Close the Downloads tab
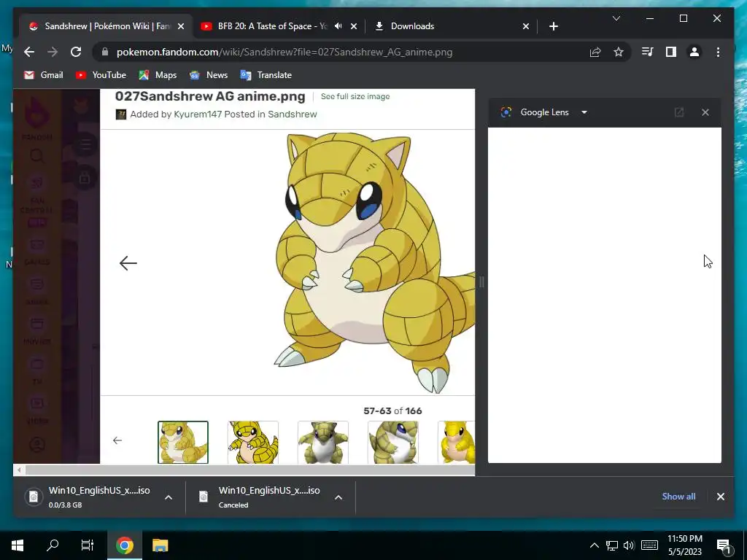747x560 pixels. [525, 26]
